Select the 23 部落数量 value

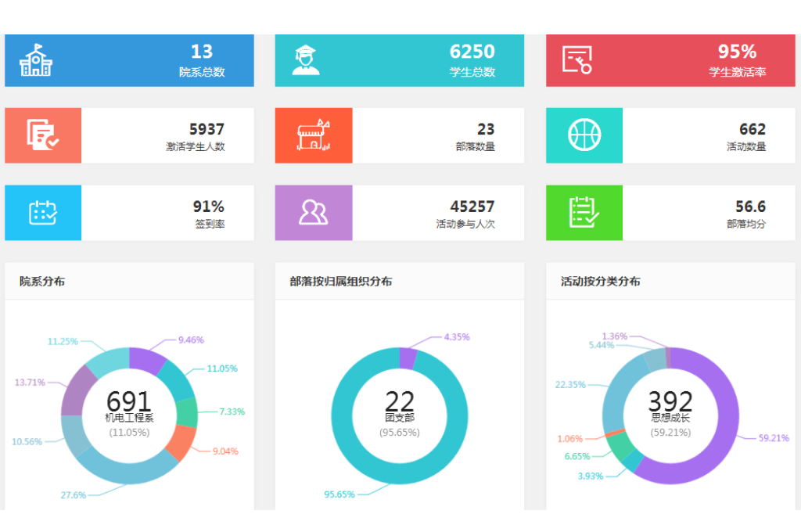click(486, 129)
